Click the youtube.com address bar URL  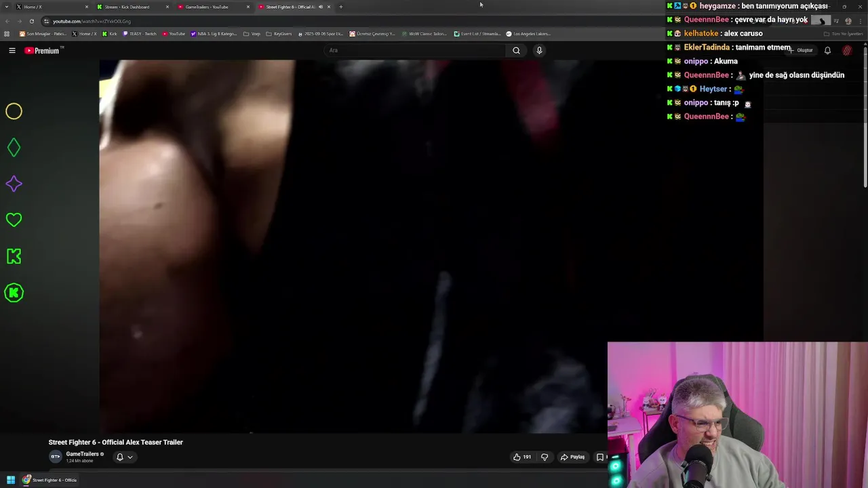pyautogui.click(x=92, y=21)
